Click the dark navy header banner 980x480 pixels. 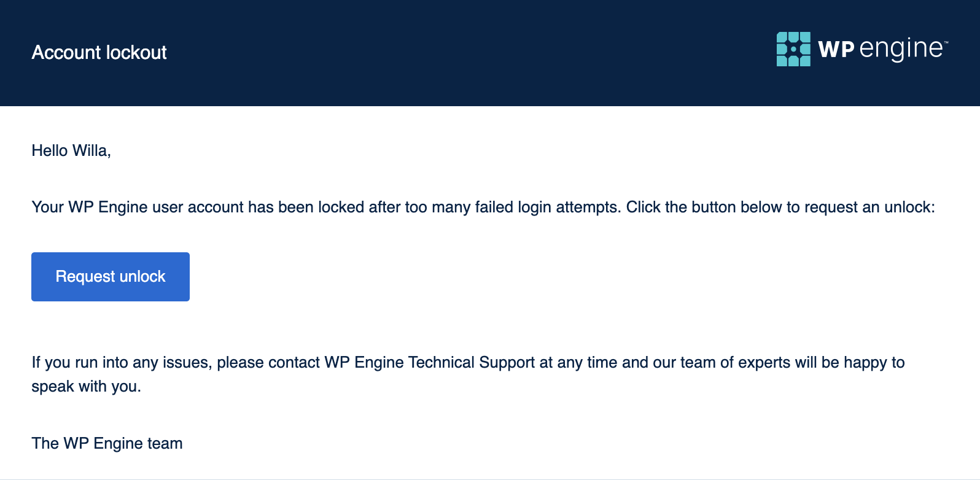430,53
